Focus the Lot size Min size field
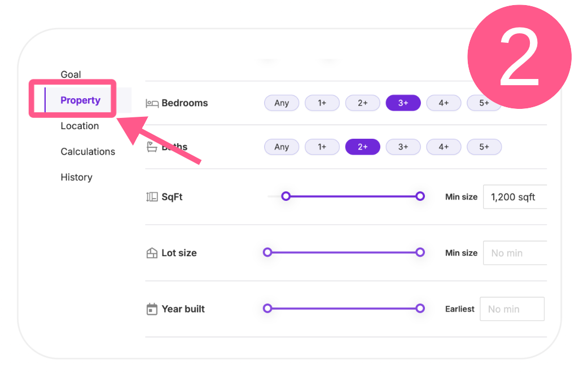 (515, 253)
